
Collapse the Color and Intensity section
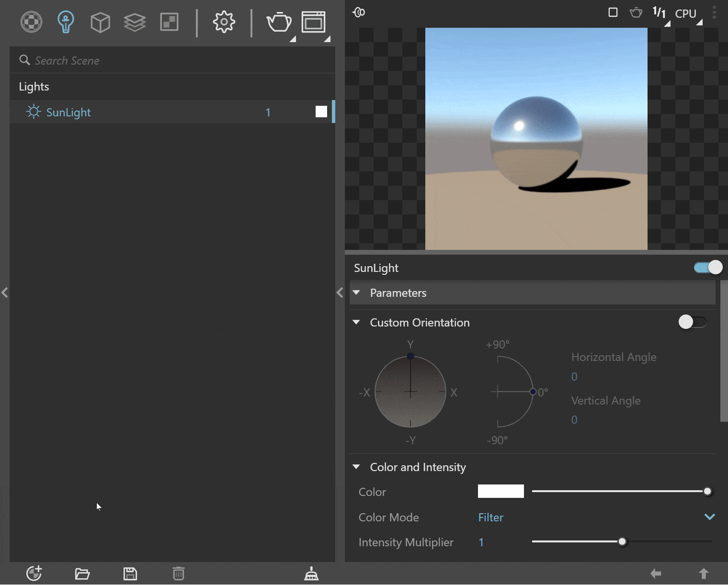(x=356, y=467)
